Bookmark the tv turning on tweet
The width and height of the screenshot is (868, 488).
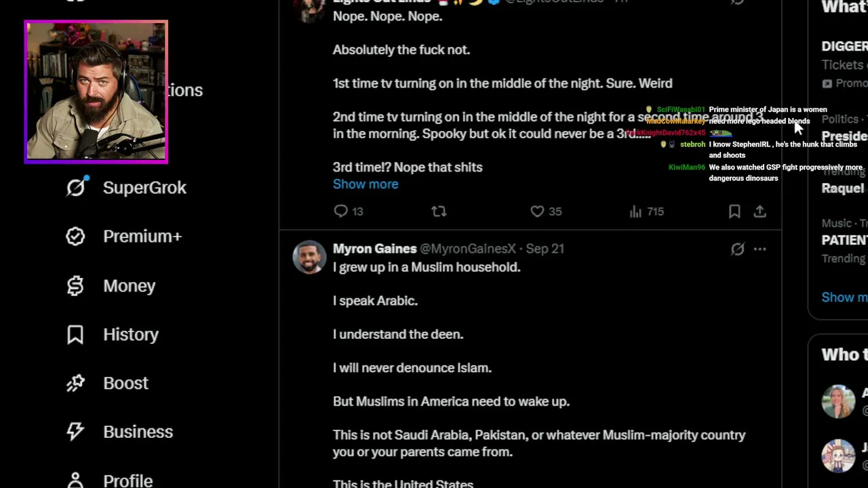tap(734, 211)
